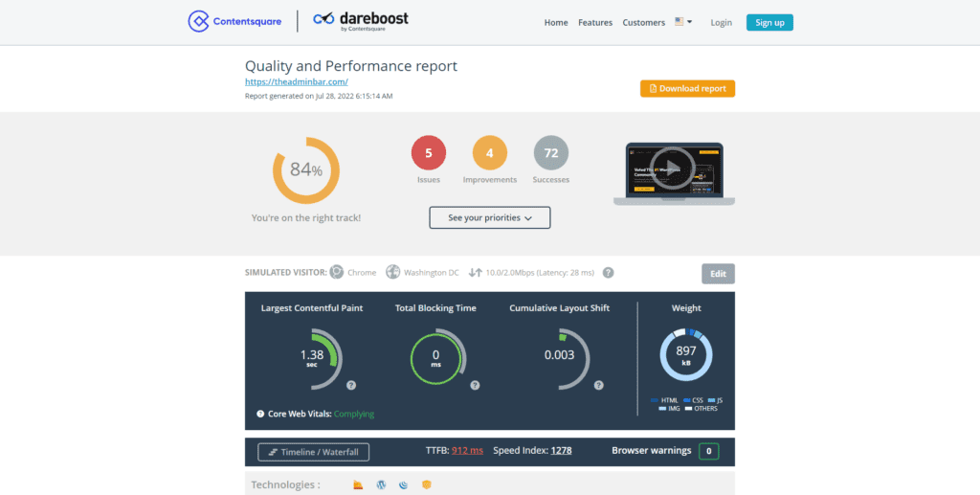Open the US flag language selector

(x=683, y=22)
